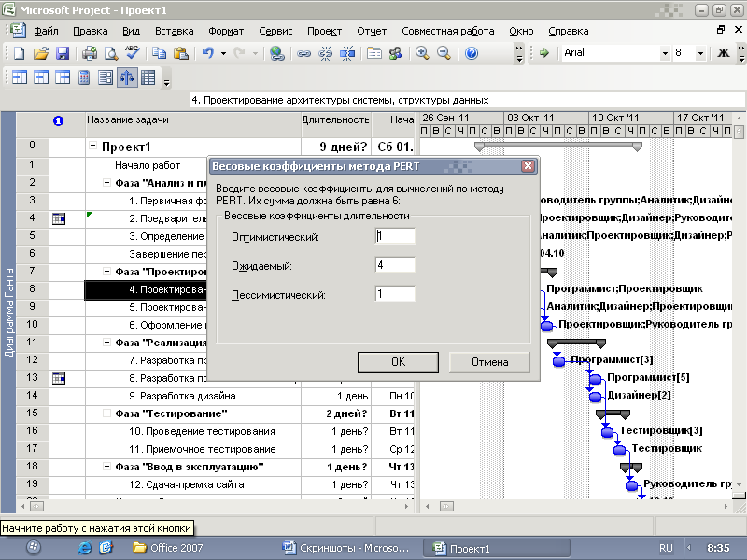The height and width of the screenshot is (560, 747).
Task: Collapse the Проект1 summary task
Action: (x=92, y=147)
